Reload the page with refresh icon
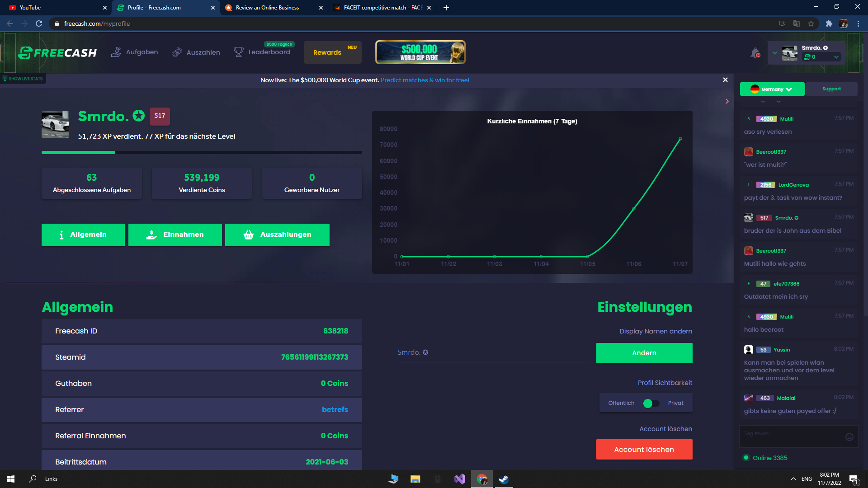Image resolution: width=868 pixels, height=488 pixels. coord(39,23)
